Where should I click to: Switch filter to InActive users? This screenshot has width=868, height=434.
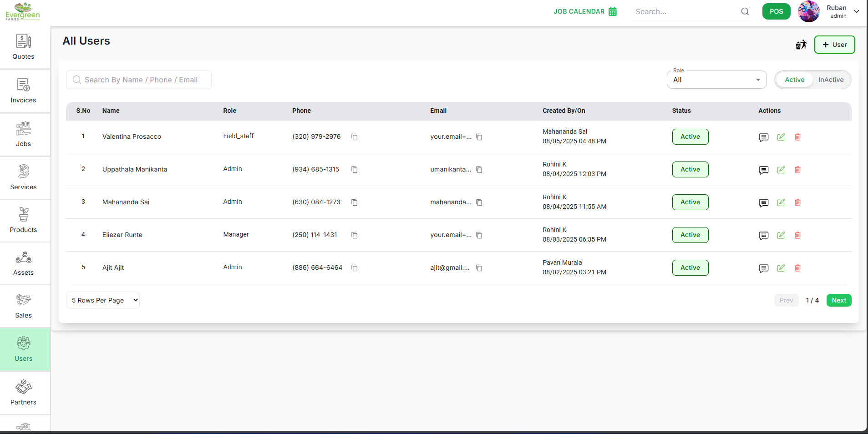click(x=831, y=80)
